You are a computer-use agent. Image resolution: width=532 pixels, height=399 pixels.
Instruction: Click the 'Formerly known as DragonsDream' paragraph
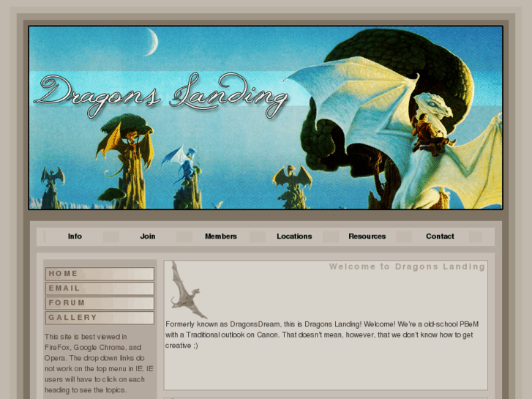(x=322, y=335)
